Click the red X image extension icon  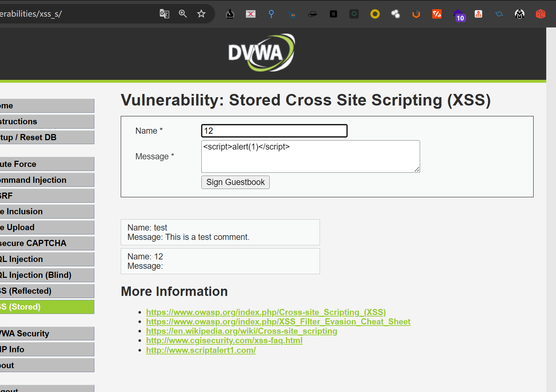pos(251,14)
